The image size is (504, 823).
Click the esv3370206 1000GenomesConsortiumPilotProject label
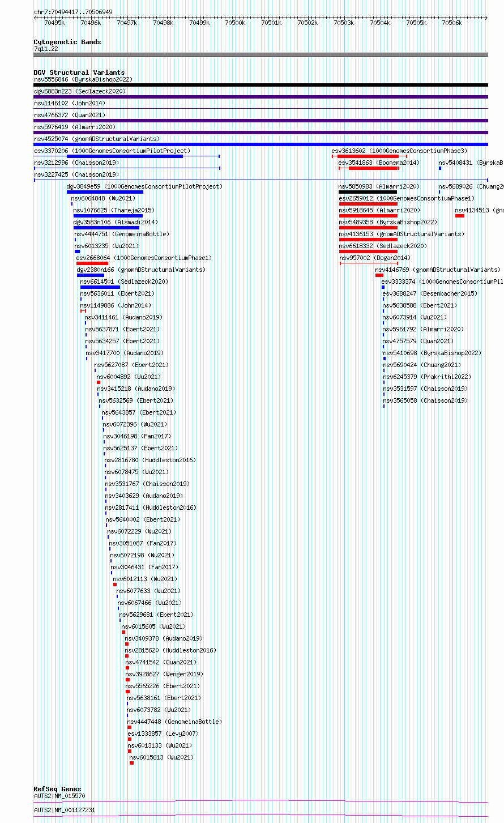112,151
